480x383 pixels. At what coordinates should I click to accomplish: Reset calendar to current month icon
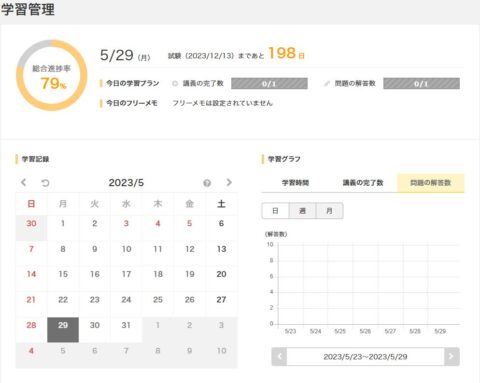coord(45,183)
